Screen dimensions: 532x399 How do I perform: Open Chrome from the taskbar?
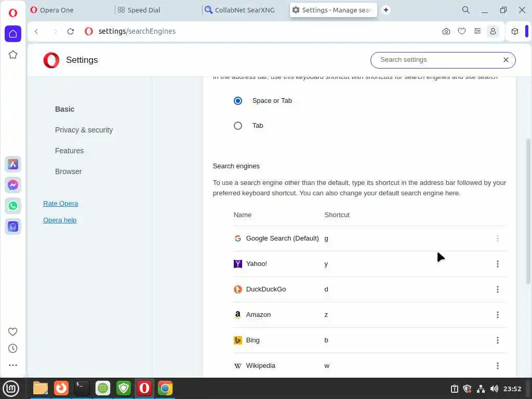point(165,388)
